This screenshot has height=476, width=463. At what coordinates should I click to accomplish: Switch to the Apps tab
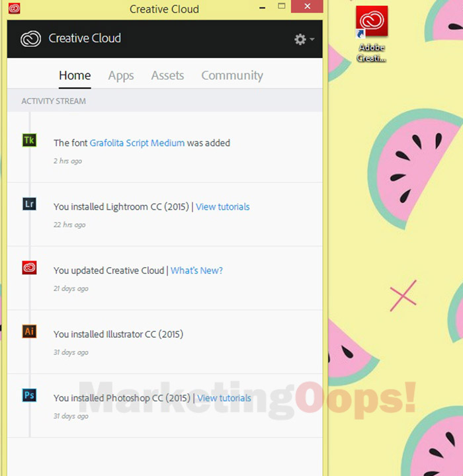[121, 76]
